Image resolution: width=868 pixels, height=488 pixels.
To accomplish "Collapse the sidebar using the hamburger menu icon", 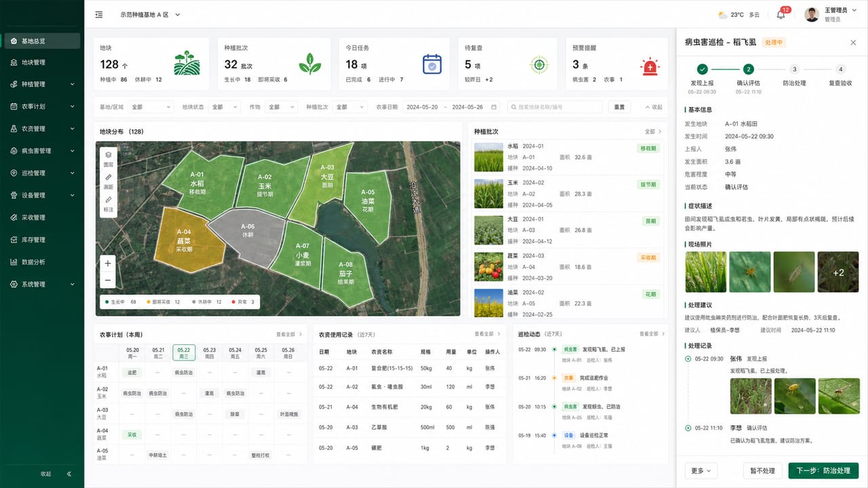I will (x=99, y=14).
